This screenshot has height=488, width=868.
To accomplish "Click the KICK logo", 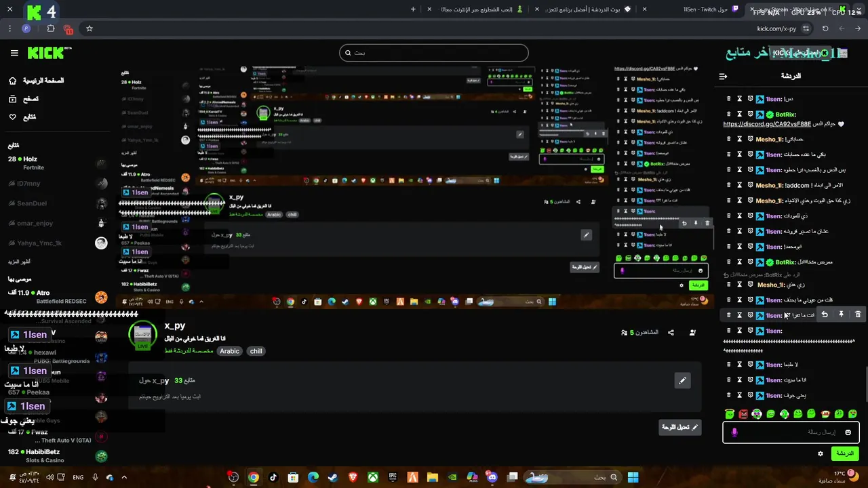I will (x=50, y=53).
